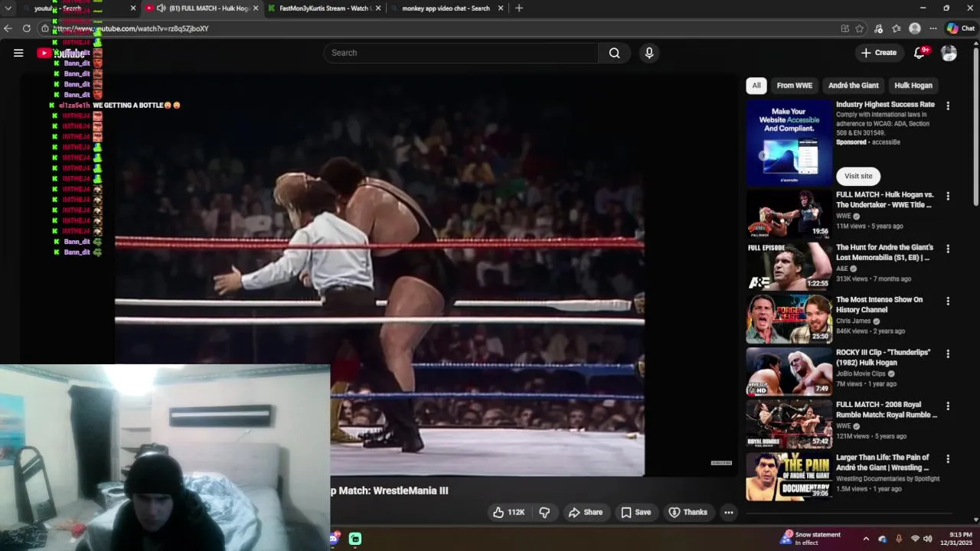Image resolution: width=980 pixels, height=551 pixels.
Task: Open 2008 Royal Rumble Match thumbnail
Action: (x=789, y=424)
